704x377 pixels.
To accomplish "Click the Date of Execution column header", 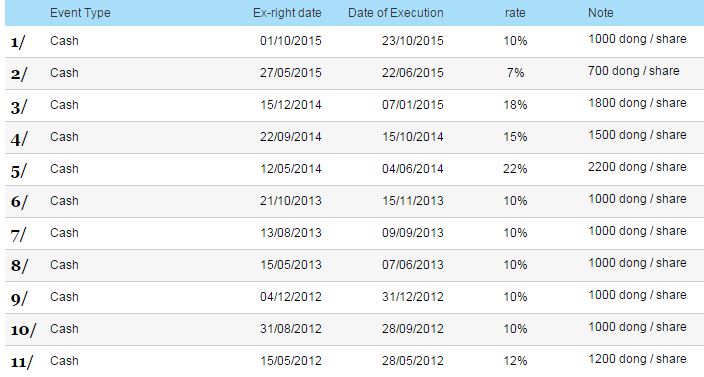I will point(396,13).
